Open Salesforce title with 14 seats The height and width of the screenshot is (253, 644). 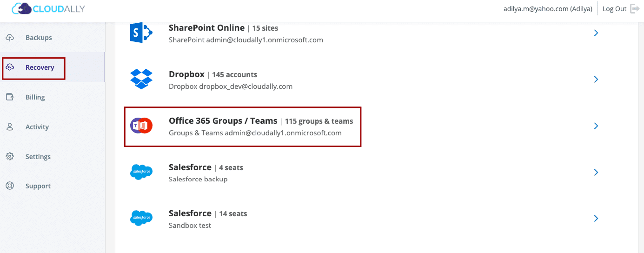click(x=190, y=213)
